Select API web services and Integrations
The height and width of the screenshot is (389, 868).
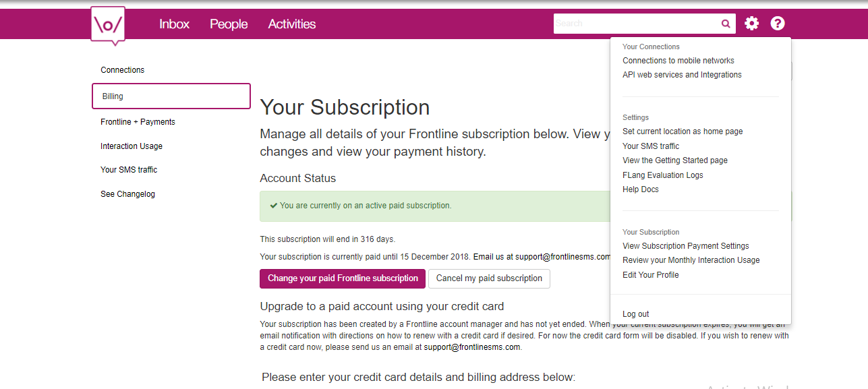tap(682, 75)
